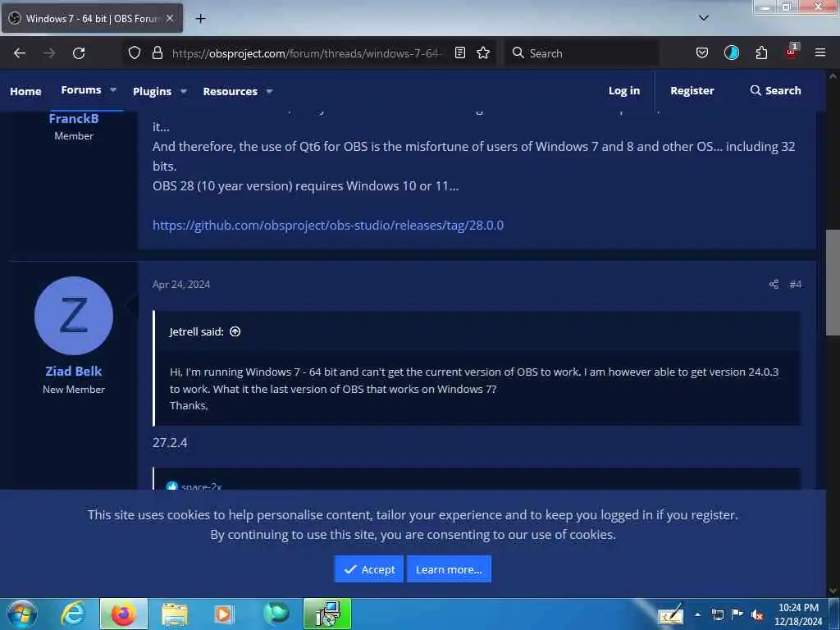Open the Firefox hamburger menu
This screenshot has height=630, width=840.
click(819, 52)
